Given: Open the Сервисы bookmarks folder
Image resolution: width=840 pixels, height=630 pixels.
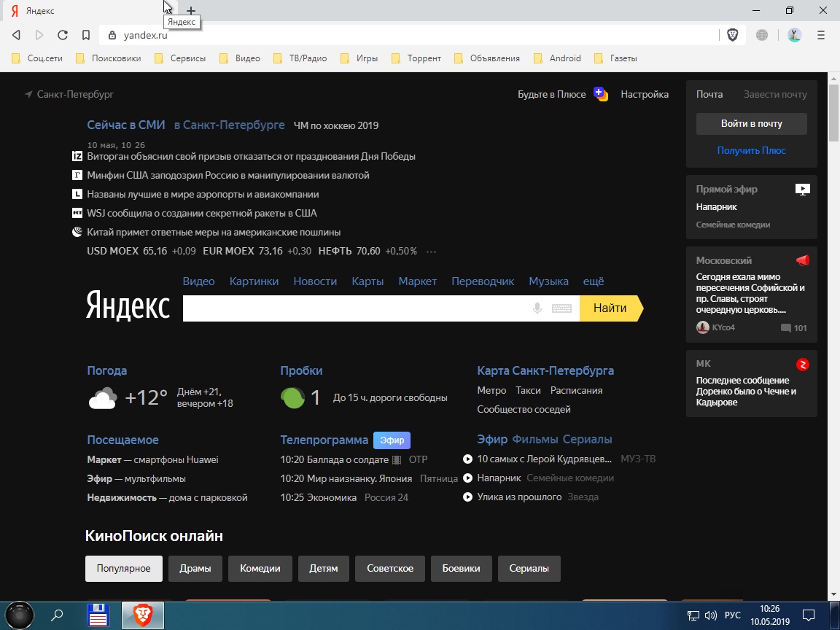Looking at the screenshot, I should [181, 58].
